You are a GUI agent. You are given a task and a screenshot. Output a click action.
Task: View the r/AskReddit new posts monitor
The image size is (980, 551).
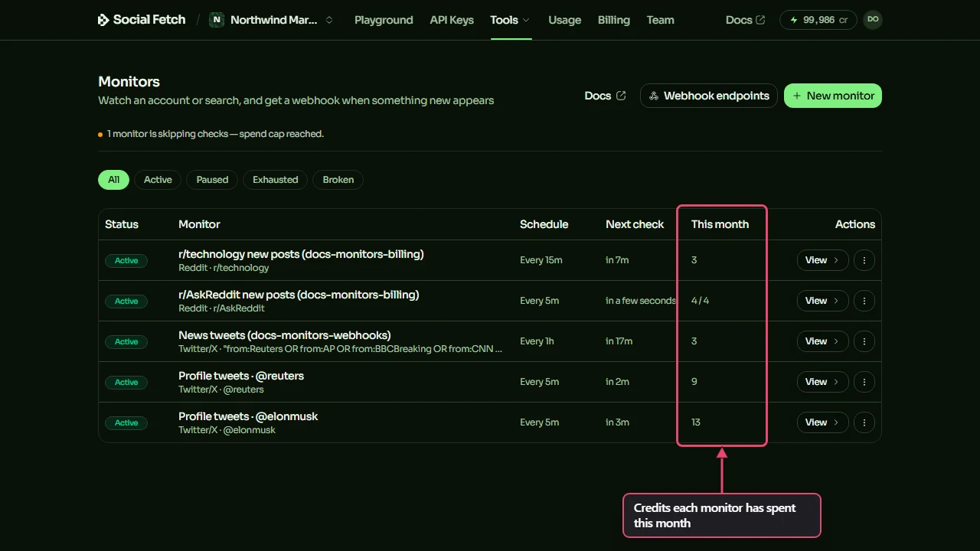click(822, 301)
